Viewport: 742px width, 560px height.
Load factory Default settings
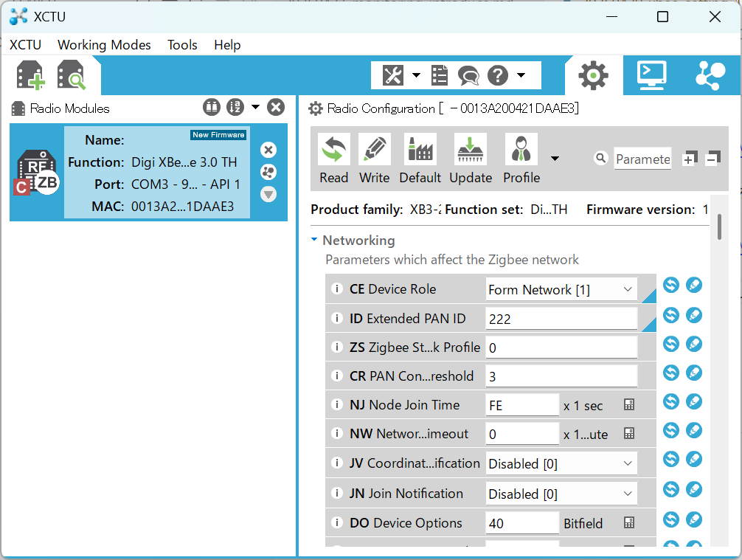tap(420, 158)
